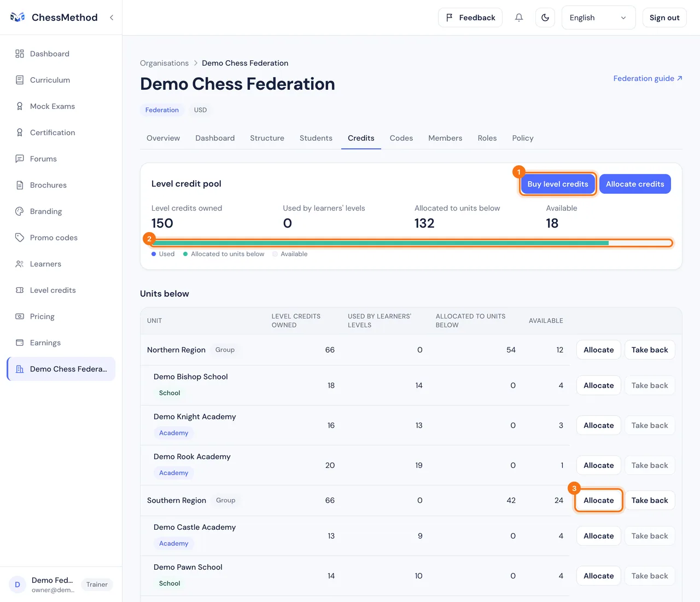Click Allocate for Northern Region
Screen dimensions: 700x602
point(599,350)
